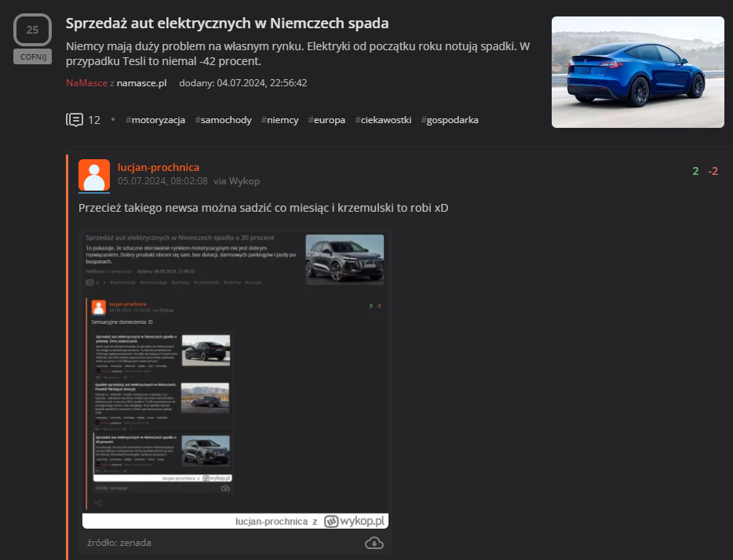This screenshot has height=560, width=733.
Task: Open the #ciekawostki tag
Action: (x=383, y=120)
